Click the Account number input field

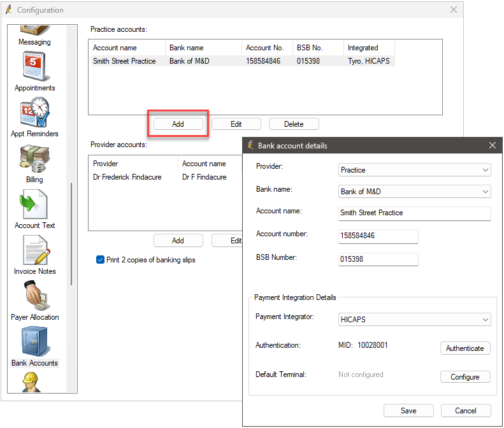[x=378, y=236]
